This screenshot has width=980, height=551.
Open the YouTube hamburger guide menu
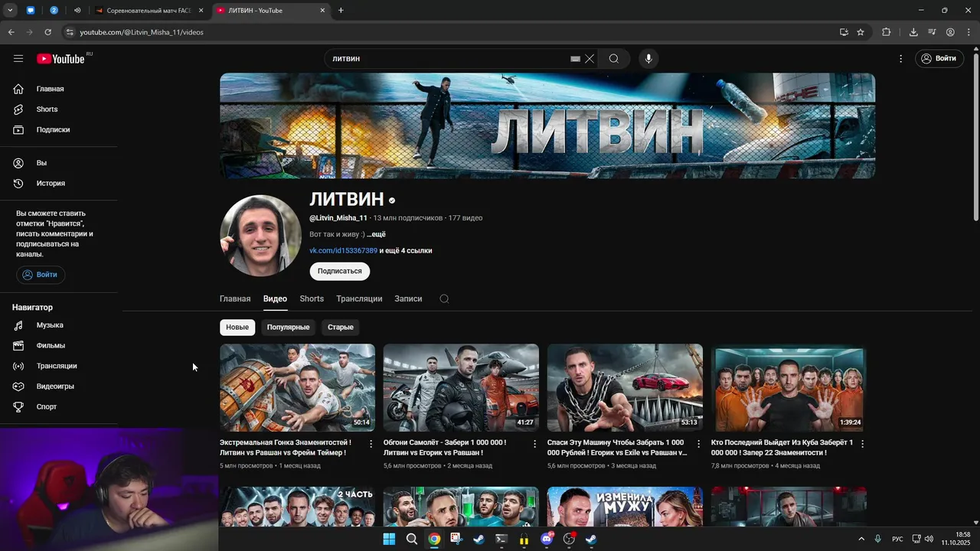click(18, 59)
